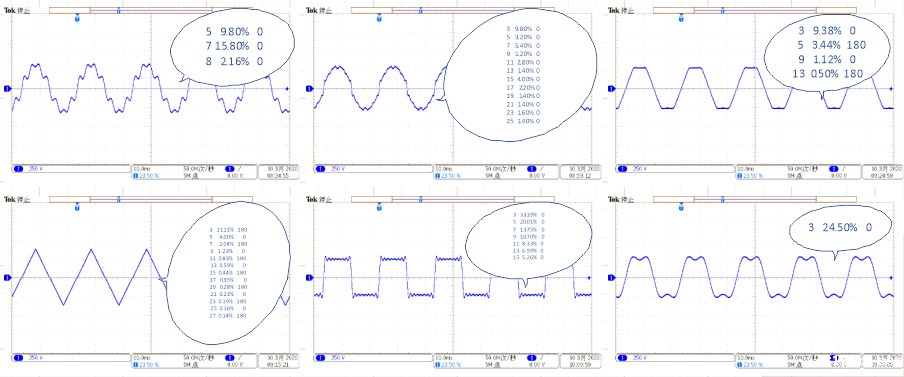Image resolution: width=904 pixels, height=377 pixels.
Task: Click the Tek stop status label above the square waveform
Action: pos(318,199)
